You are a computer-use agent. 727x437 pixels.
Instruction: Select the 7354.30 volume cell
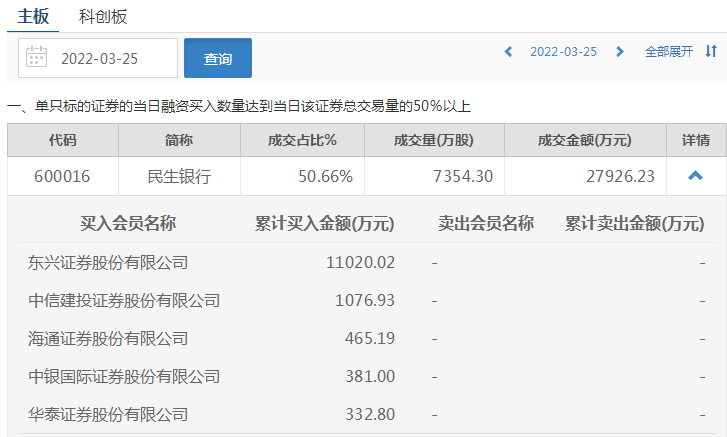click(434, 176)
